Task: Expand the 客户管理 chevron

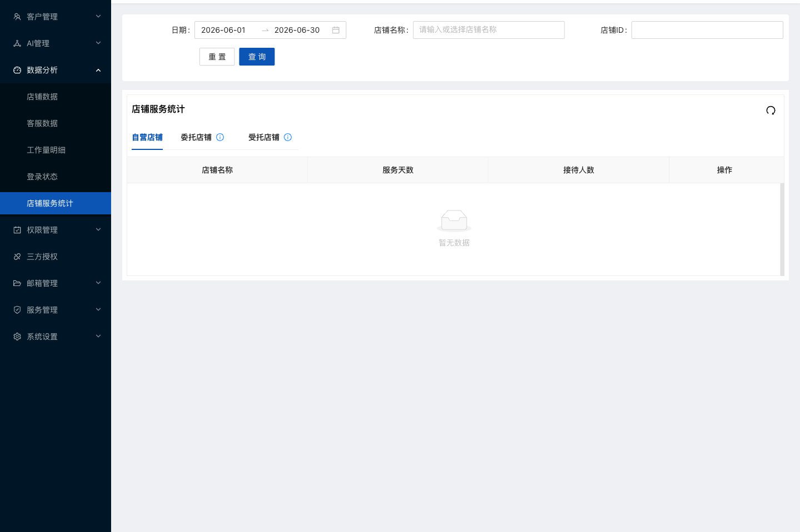Action: pos(98,17)
